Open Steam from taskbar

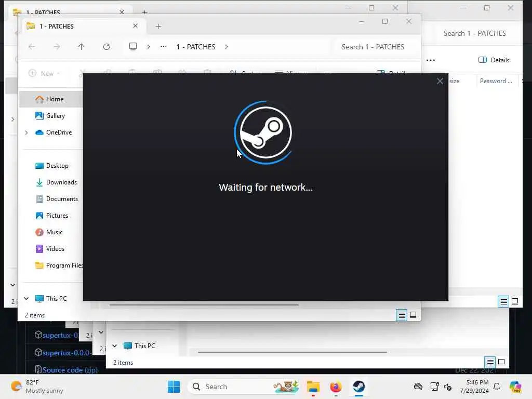click(358, 387)
